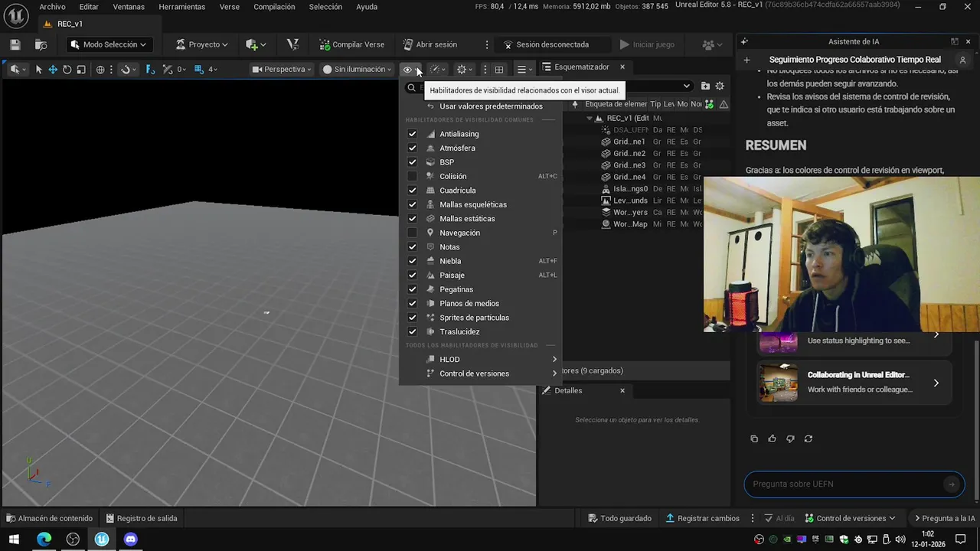Uncheck the Atmósfera checkbox
This screenshot has height=551, width=980.
point(412,148)
